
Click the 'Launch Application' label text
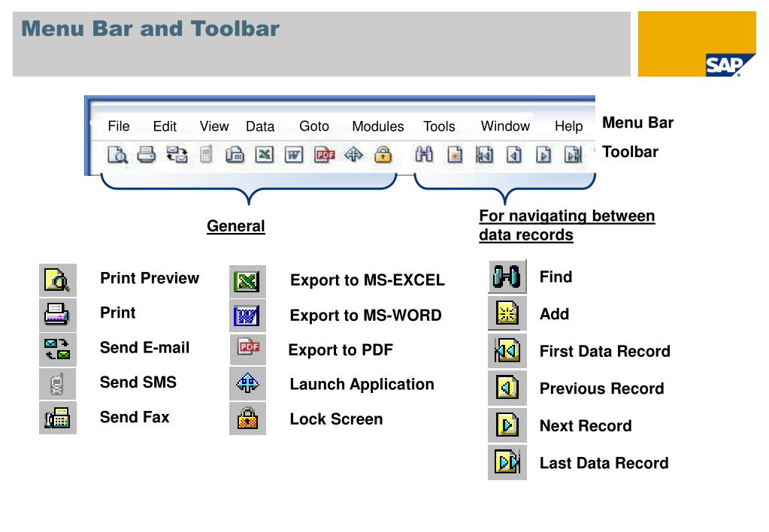coord(362,385)
